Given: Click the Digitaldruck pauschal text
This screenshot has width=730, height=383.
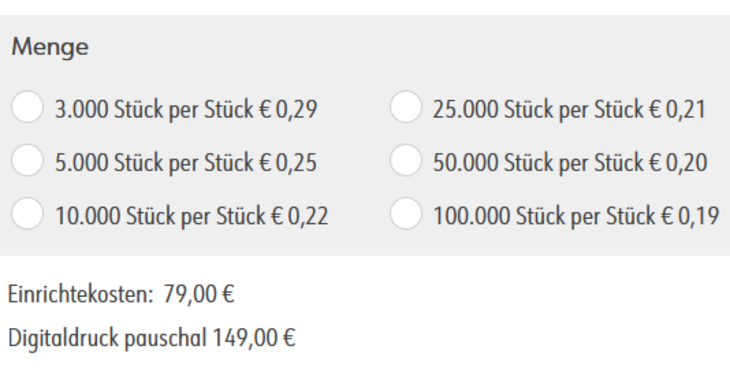Looking at the screenshot, I should pos(107,338).
